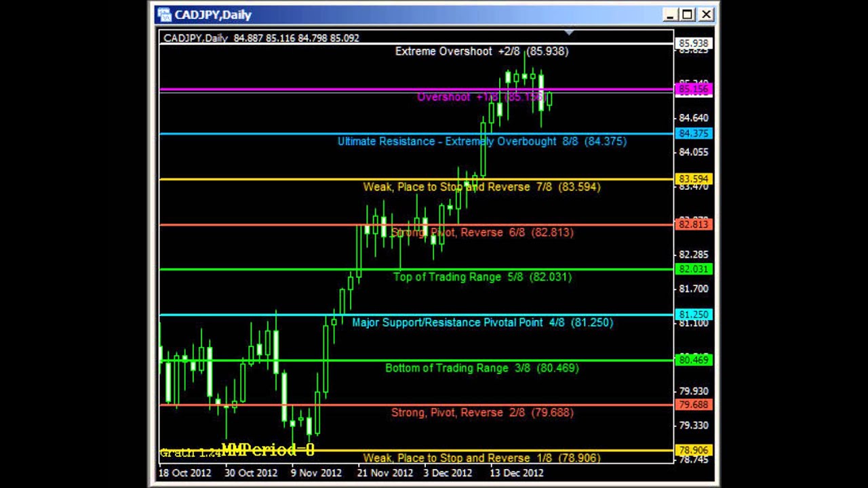Image resolution: width=868 pixels, height=488 pixels.
Task: Click the magenta 85.156 price tag
Action: click(x=693, y=89)
